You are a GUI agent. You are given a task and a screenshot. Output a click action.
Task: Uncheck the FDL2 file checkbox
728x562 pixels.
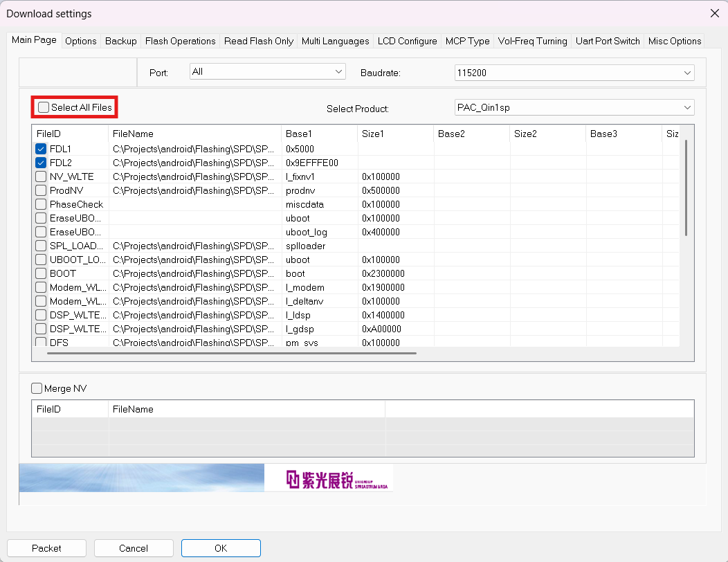coord(41,163)
